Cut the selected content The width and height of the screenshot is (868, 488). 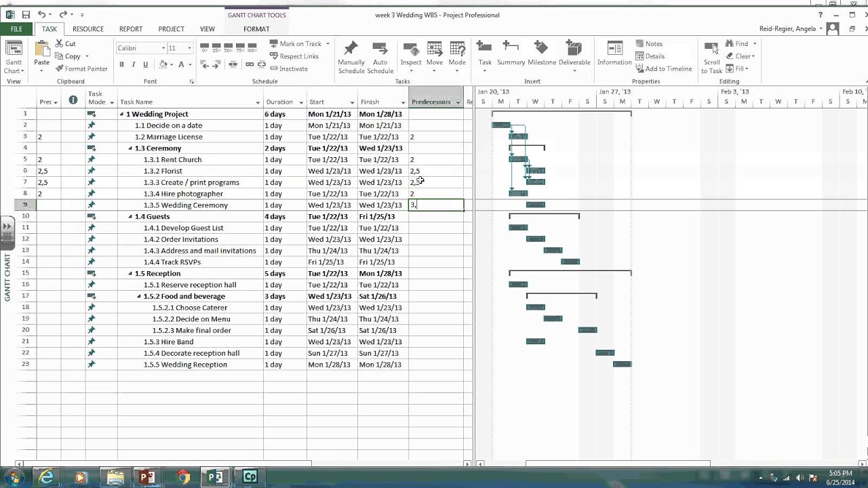click(66, 43)
